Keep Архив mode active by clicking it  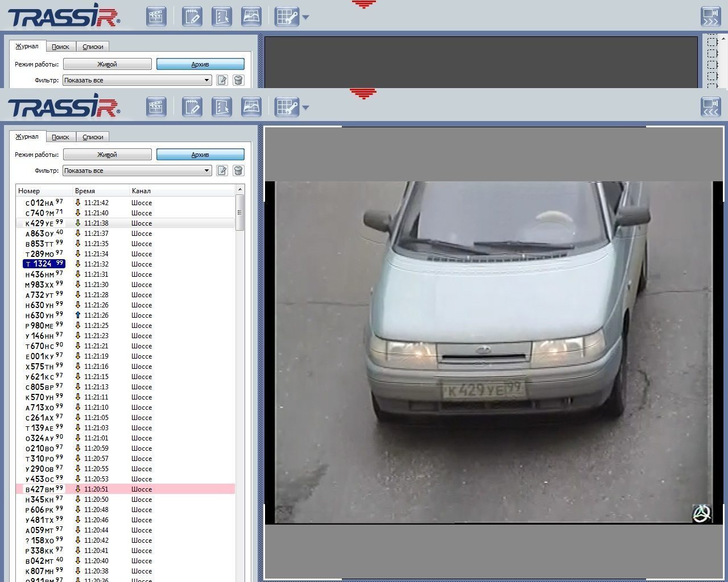[200, 154]
